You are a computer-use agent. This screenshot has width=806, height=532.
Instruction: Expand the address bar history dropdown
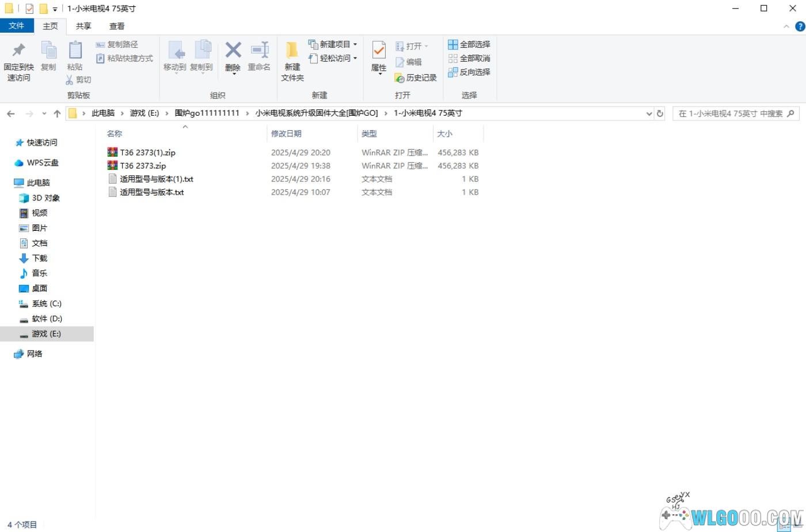[x=649, y=113]
